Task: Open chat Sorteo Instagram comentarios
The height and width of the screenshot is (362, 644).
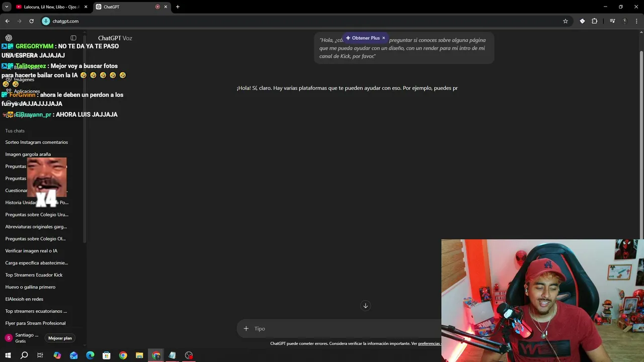Action: 37,142
